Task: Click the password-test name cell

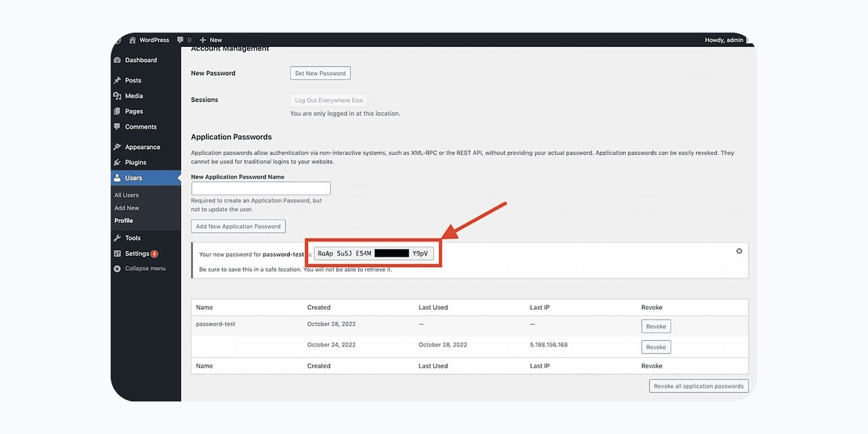Action: click(216, 324)
